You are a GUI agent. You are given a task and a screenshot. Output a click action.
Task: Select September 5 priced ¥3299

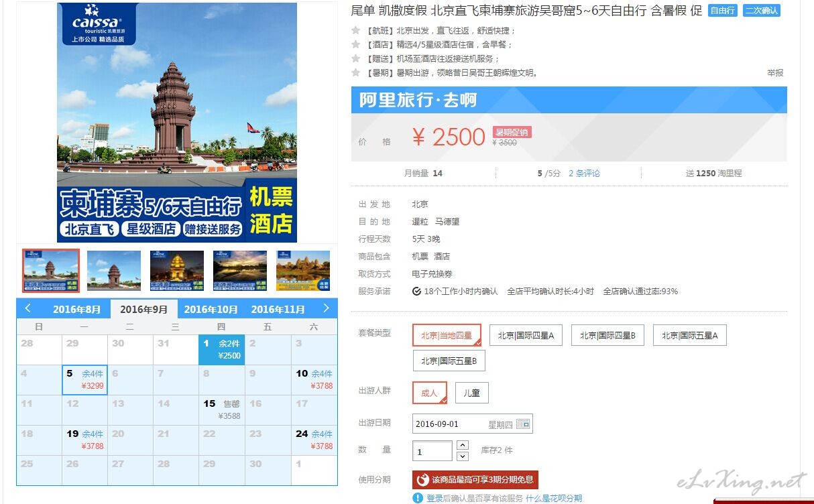[x=84, y=380]
